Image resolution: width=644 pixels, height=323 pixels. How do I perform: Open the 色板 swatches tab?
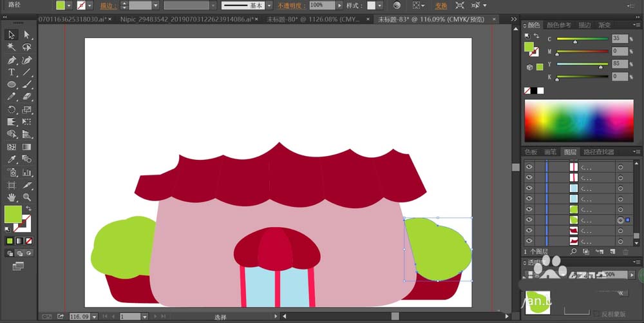531,152
